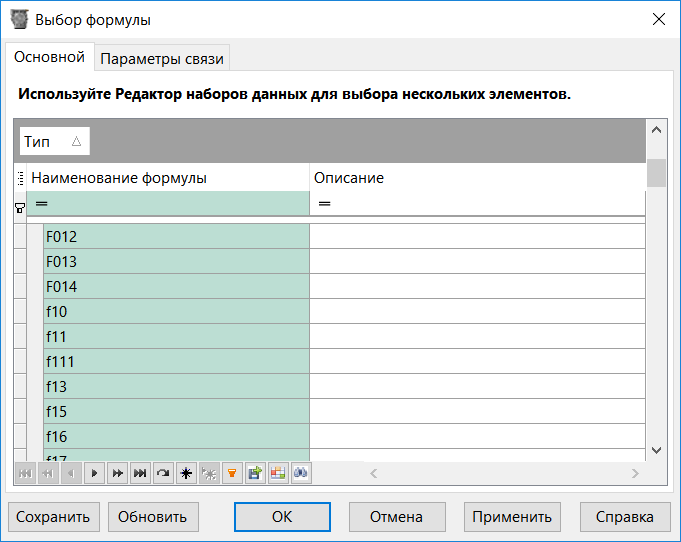Select the Основной tab
681x542 pixels.
tap(49, 58)
